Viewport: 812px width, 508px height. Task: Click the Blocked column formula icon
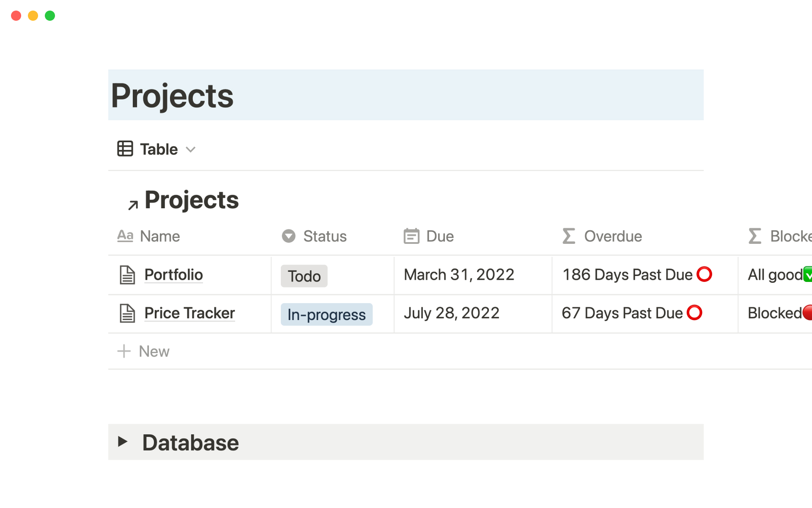tap(755, 236)
